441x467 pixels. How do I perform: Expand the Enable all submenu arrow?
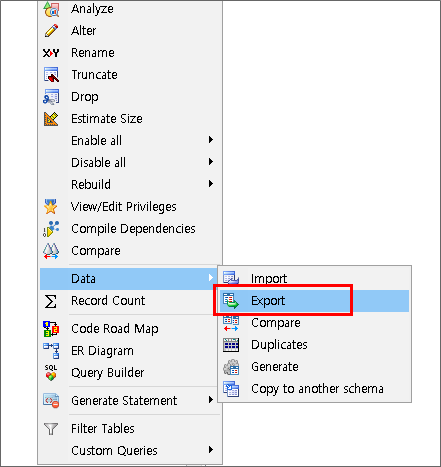[211, 140]
